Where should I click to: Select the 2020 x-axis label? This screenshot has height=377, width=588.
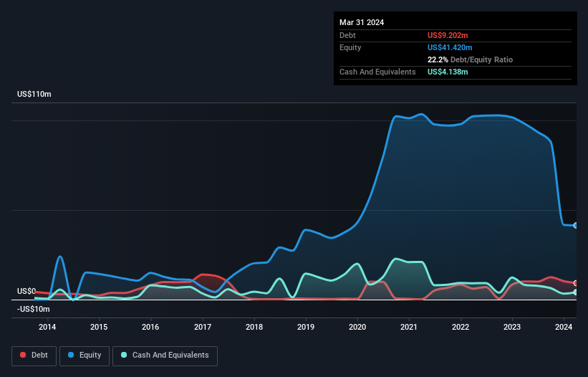tap(357, 327)
